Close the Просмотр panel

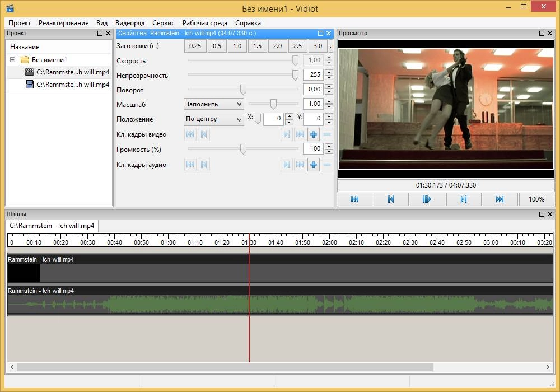550,33
